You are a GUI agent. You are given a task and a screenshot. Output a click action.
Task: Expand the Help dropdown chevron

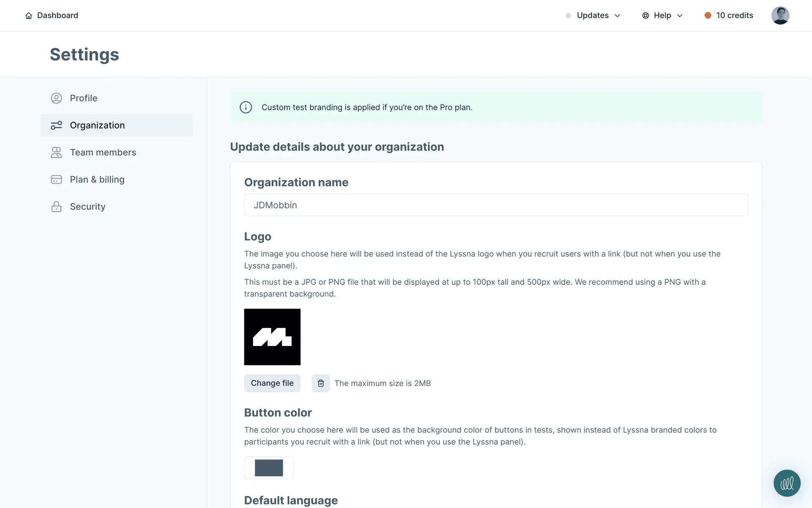(680, 16)
